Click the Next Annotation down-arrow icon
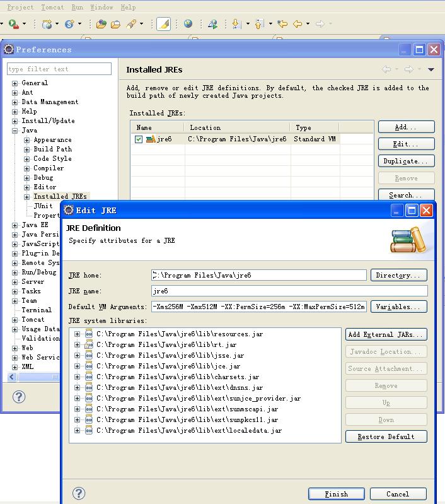The width and height of the screenshot is (445, 504). [236, 24]
